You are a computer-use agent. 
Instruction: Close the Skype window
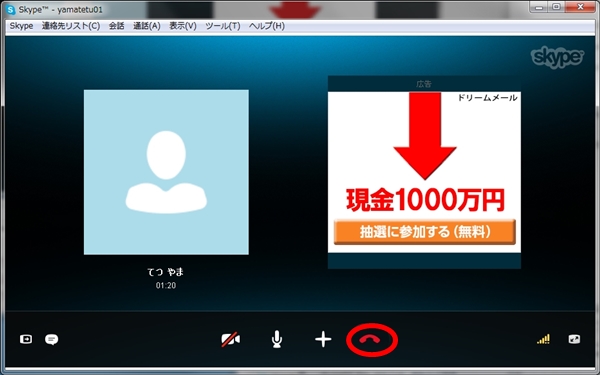pyautogui.click(x=580, y=7)
